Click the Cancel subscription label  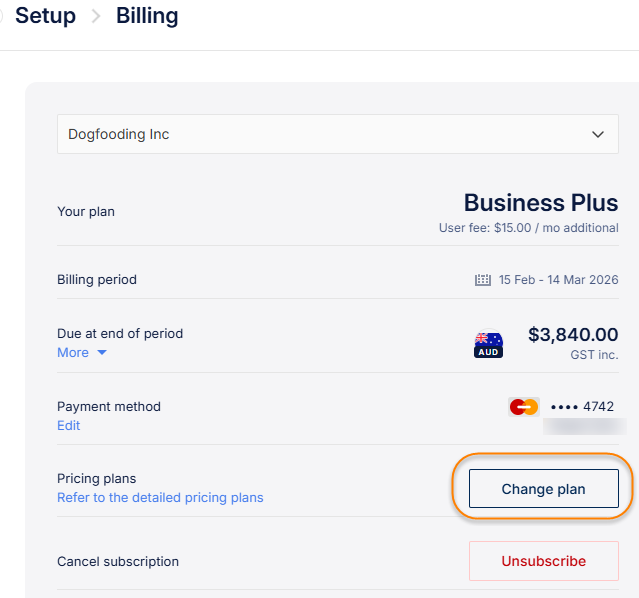pyautogui.click(x=118, y=561)
